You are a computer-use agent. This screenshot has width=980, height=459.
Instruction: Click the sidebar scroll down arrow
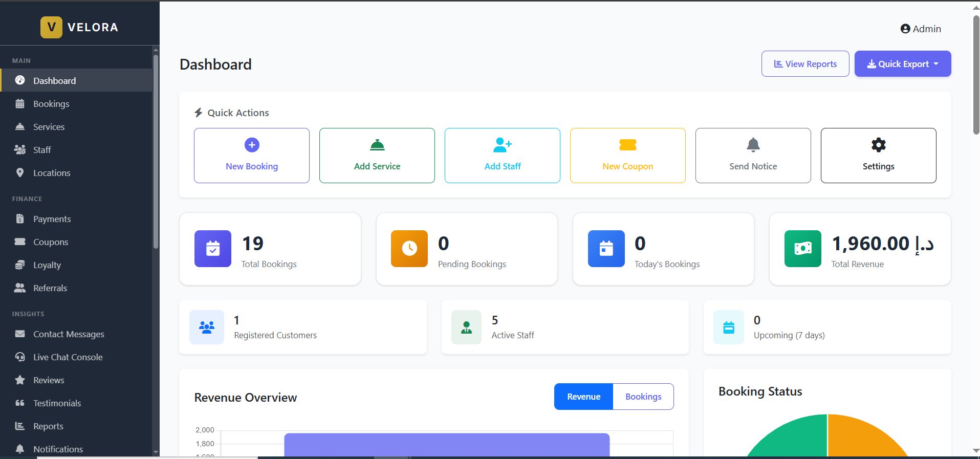[156, 452]
